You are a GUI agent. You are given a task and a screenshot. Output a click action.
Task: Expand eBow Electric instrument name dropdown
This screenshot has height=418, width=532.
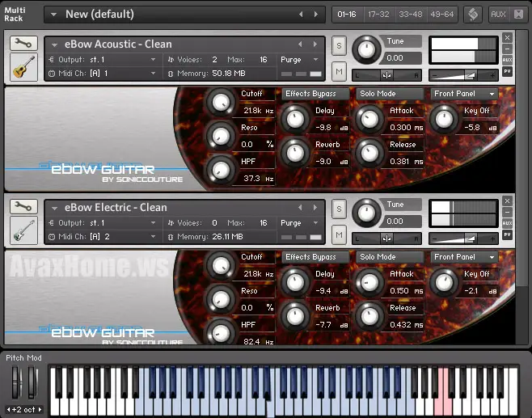(x=54, y=208)
